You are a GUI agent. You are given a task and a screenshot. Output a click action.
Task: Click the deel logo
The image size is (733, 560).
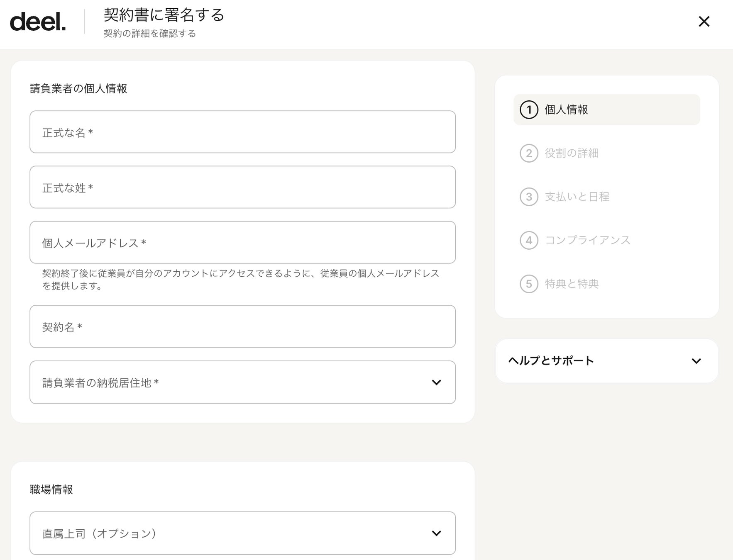coord(38,22)
